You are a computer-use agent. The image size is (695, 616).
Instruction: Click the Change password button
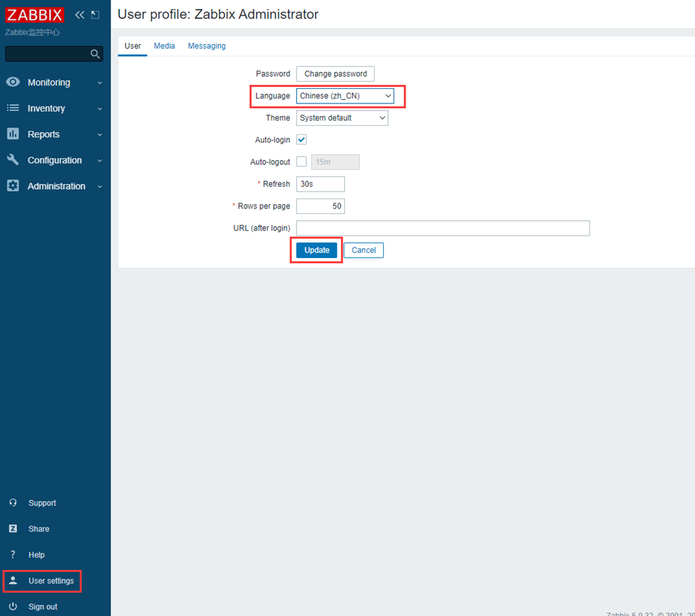(336, 74)
